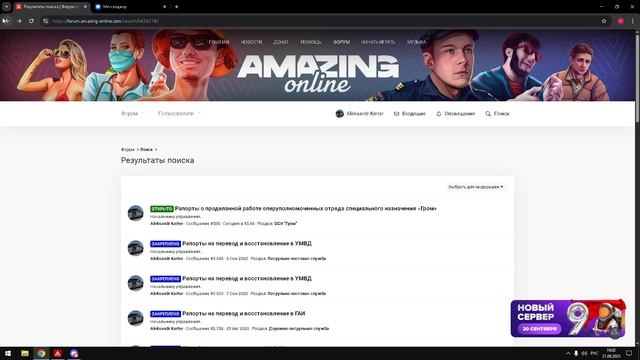
Task: View site information icon in address bar
Action: (46, 21)
